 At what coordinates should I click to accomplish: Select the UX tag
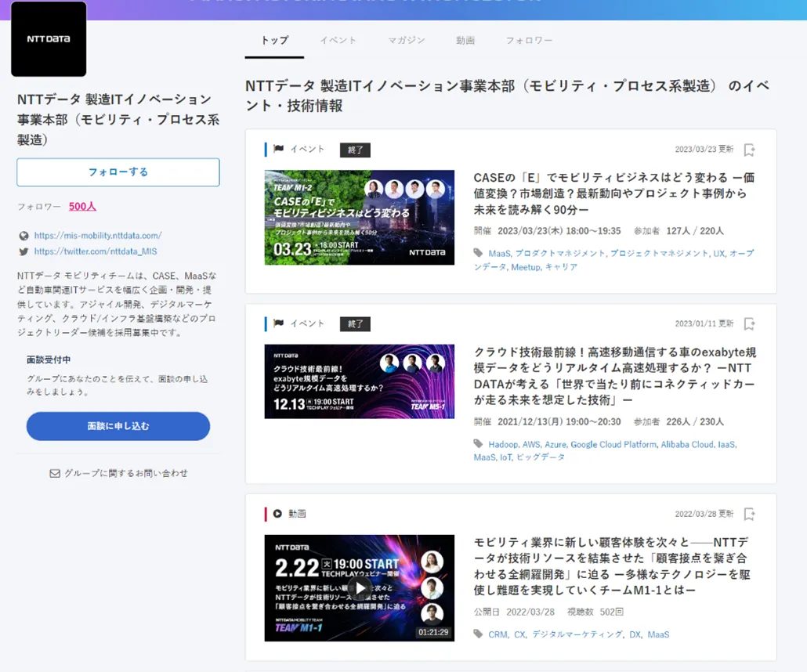pos(718,253)
